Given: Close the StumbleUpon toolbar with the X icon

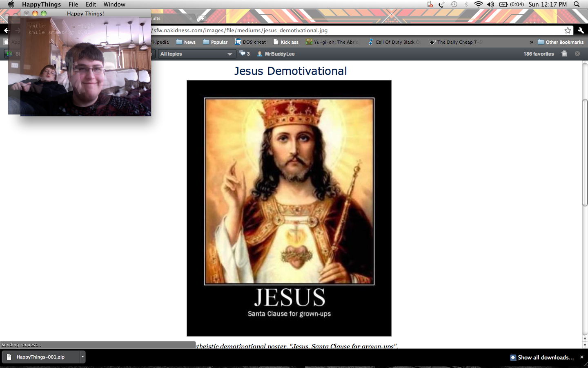Looking at the screenshot, I should pyautogui.click(x=577, y=54).
